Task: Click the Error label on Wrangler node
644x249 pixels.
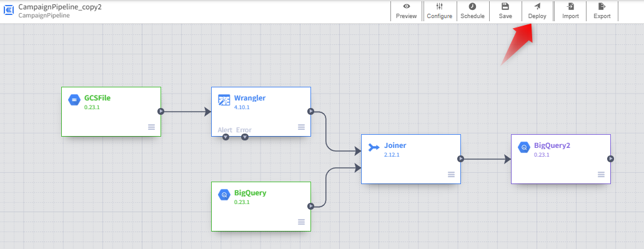Action: pyautogui.click(x=244, y=130)
